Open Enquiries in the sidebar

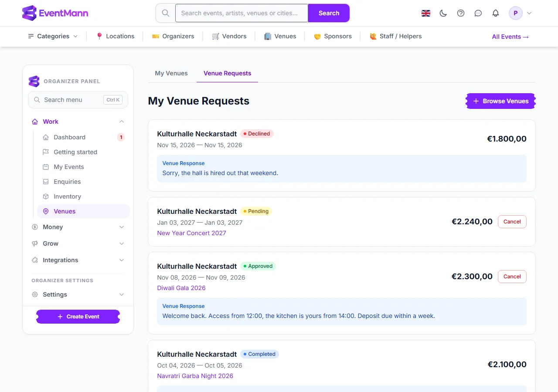(83, 182)
